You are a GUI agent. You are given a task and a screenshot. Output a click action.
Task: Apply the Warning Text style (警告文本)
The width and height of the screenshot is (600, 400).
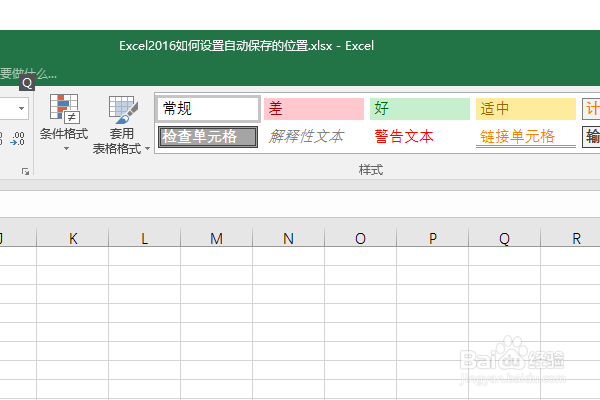(420, 137)
